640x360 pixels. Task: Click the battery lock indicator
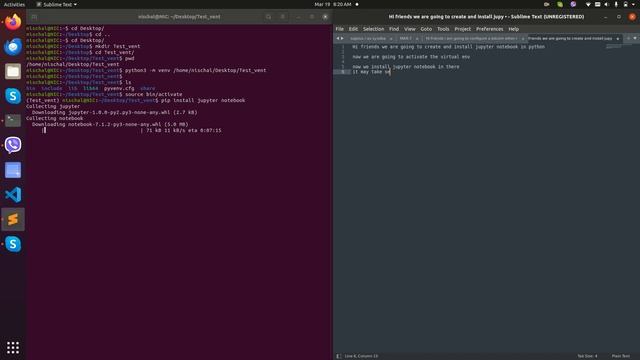pyautogui.click(x=625, y=4)
